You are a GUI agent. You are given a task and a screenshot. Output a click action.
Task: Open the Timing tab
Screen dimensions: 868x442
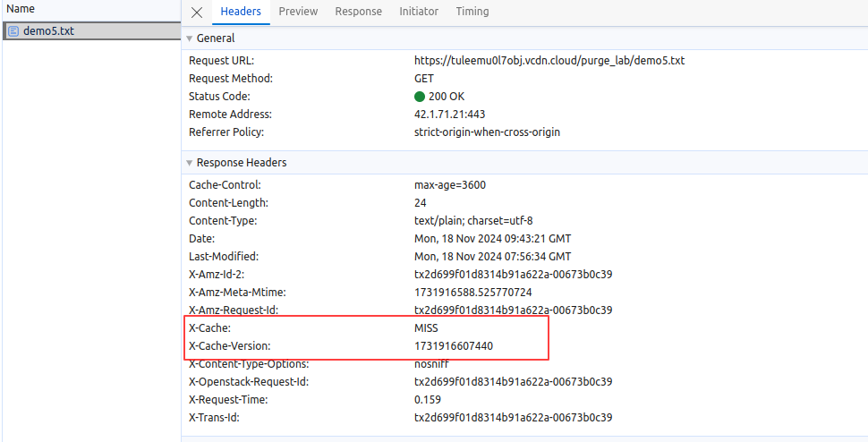[472, 12]
